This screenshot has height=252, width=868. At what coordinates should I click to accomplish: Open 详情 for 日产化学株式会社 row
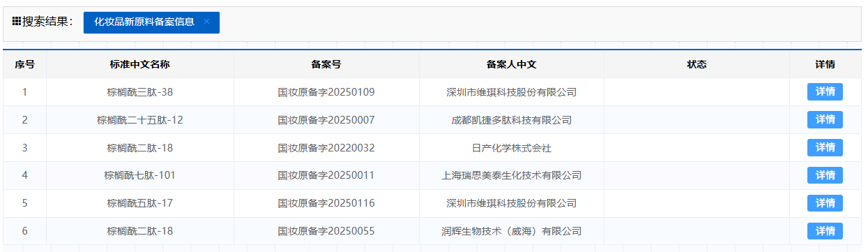tap(825, 148)
